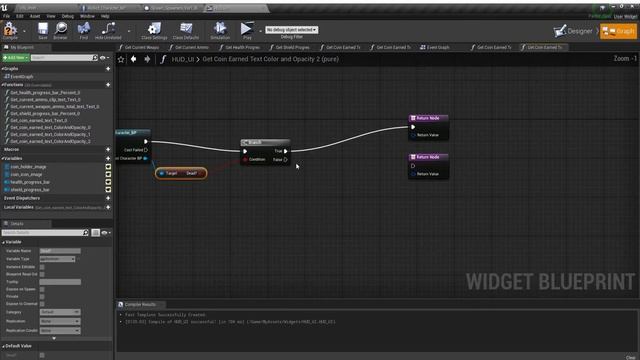Open the Window menu
Viewport: 640px width, 360px height.
[x=87, y=16]
